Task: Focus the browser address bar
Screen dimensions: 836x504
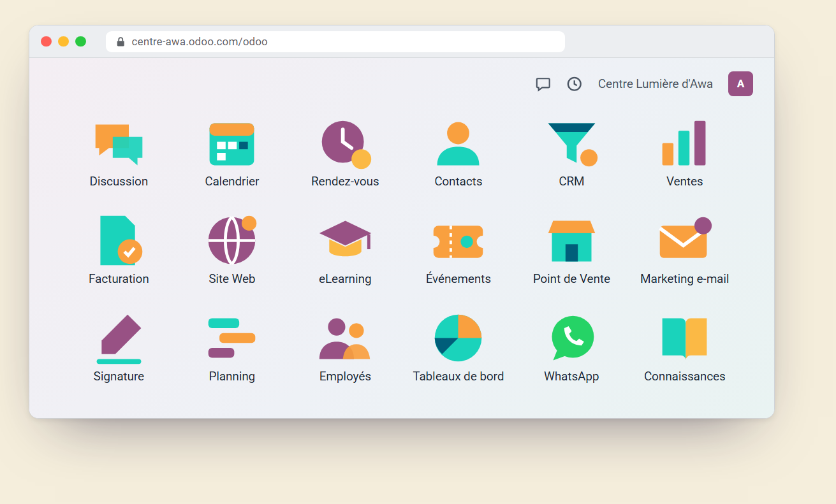Action: point(335,41)
